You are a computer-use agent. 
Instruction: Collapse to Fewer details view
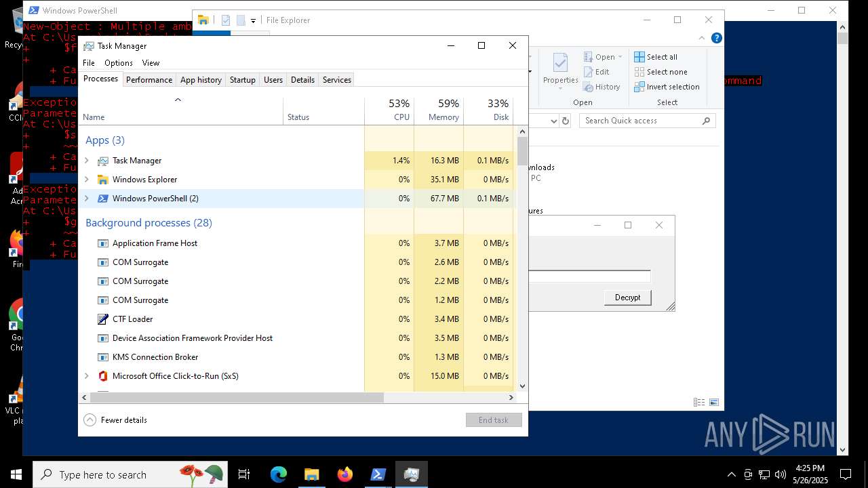pos(115,420)
